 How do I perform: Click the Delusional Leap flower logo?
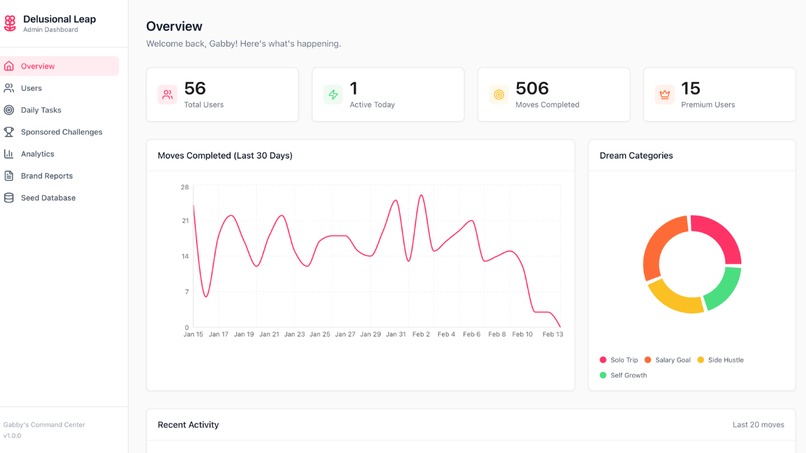(9, 23)
